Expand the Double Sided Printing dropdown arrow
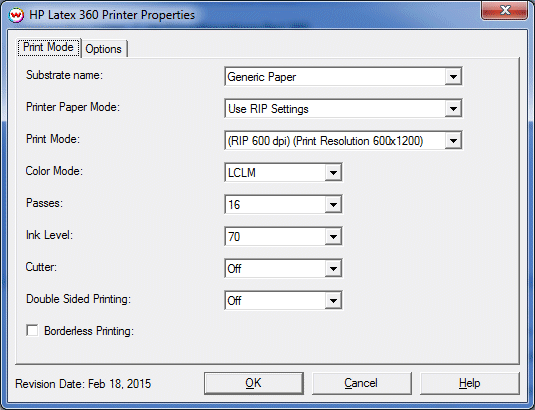This screenshot has height=410, width=535. tap(333, 301)
